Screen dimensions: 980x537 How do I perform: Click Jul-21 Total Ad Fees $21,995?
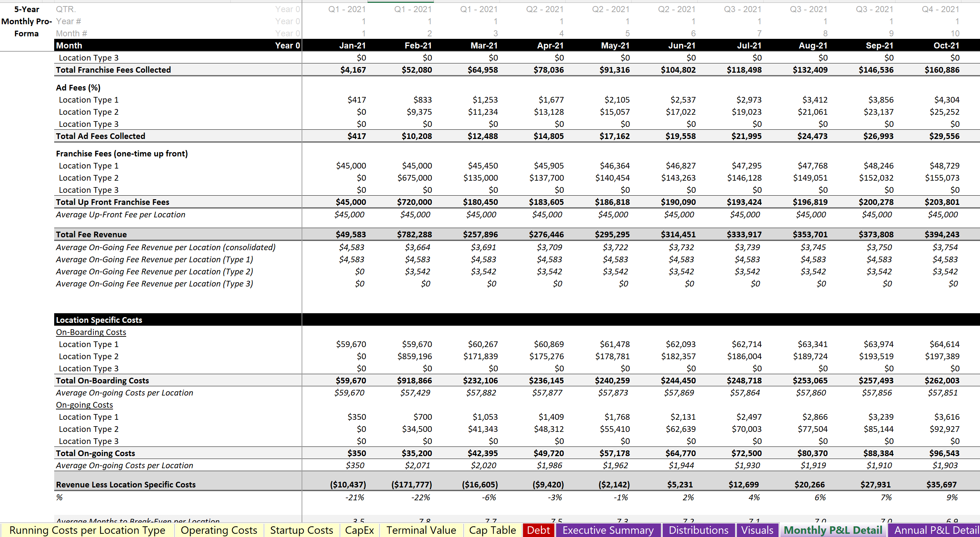coord(746,136)
